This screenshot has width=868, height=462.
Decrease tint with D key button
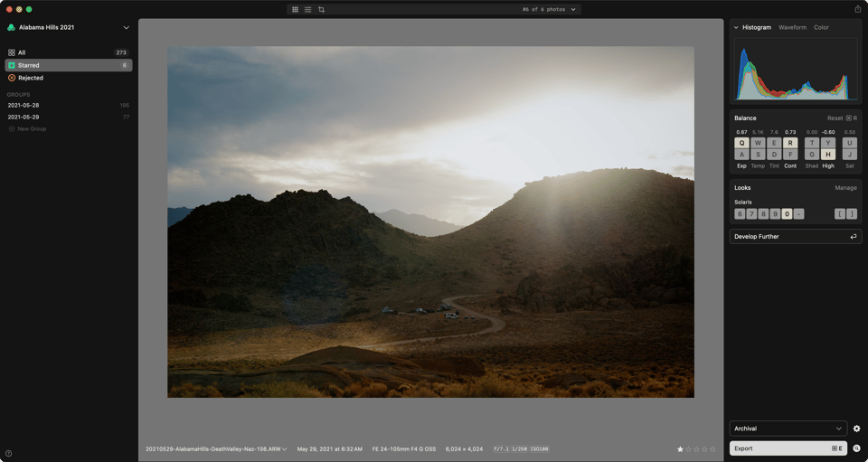pyautogui.click(x=774, y=155)
